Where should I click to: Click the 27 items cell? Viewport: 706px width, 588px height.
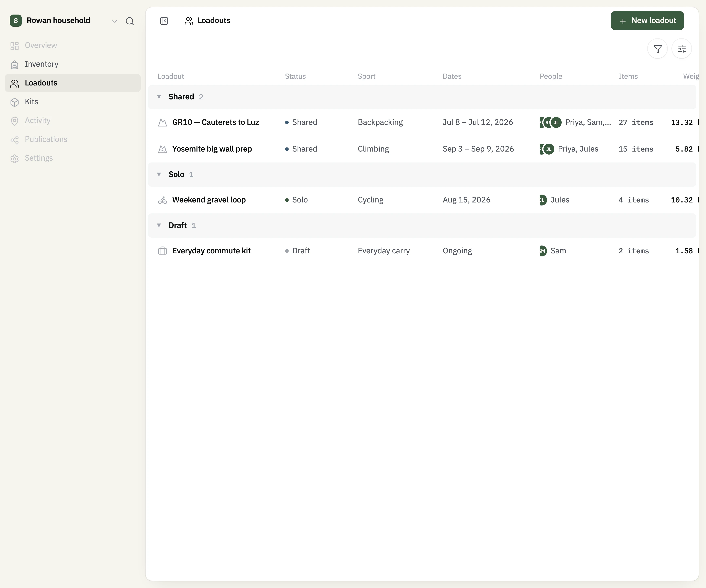tap(636, 122)
